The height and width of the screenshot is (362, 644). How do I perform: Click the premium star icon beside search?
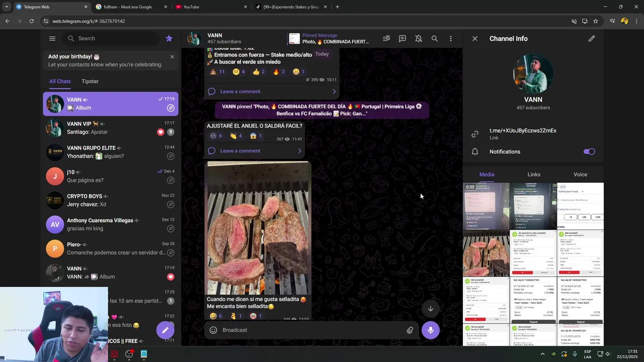coord(169,38)
